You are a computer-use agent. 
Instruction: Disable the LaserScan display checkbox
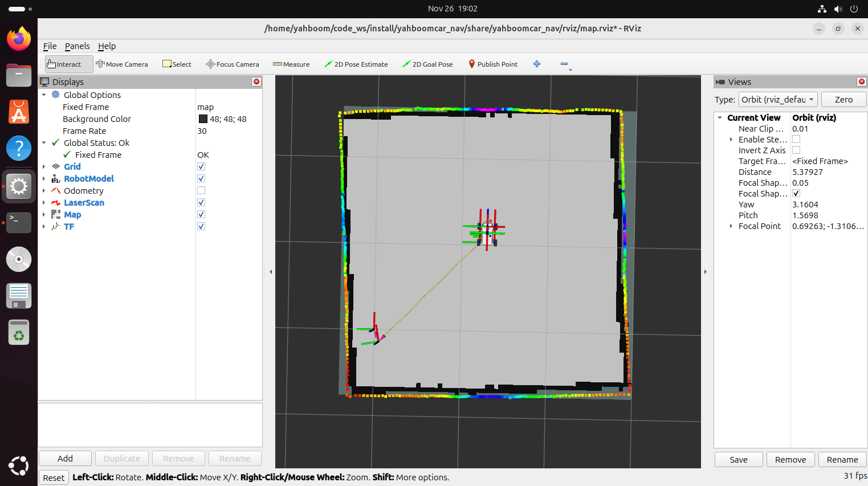pos(201,202)
